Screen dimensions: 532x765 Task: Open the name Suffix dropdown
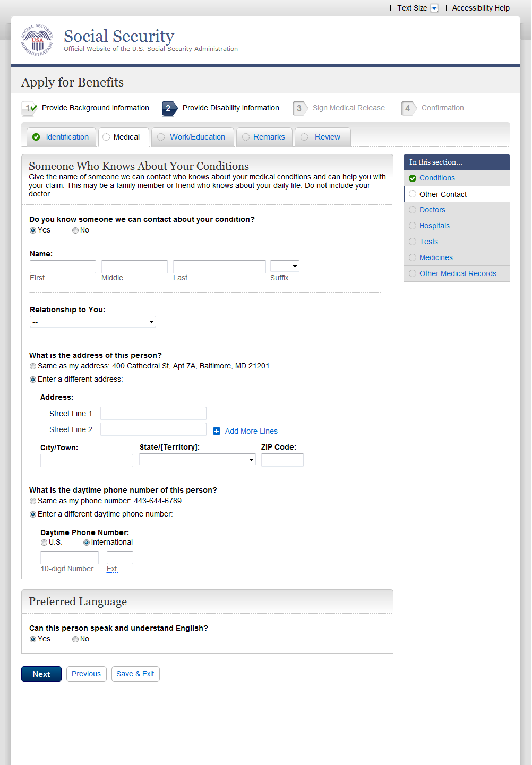click(x=285, y=266)
